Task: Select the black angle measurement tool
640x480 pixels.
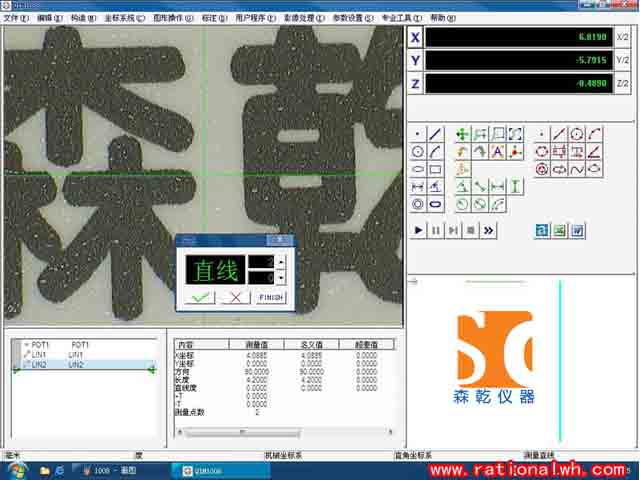Action: [x=435, y=187]
